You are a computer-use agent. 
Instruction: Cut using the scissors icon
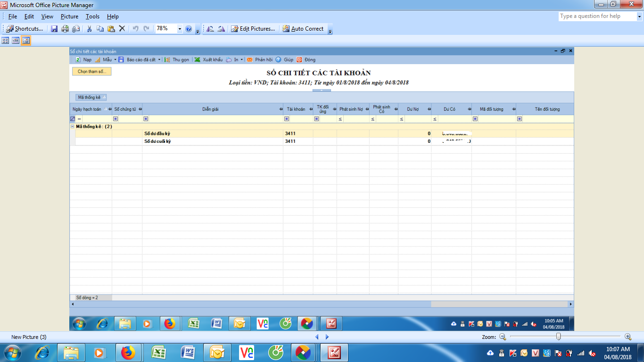click(89, 29)
